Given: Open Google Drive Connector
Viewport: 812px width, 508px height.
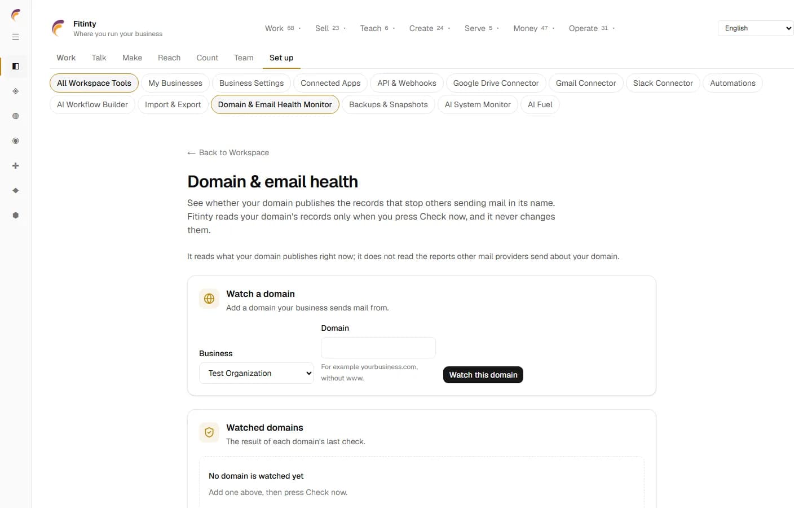Looking at the screenshot, I should [496, 83].
